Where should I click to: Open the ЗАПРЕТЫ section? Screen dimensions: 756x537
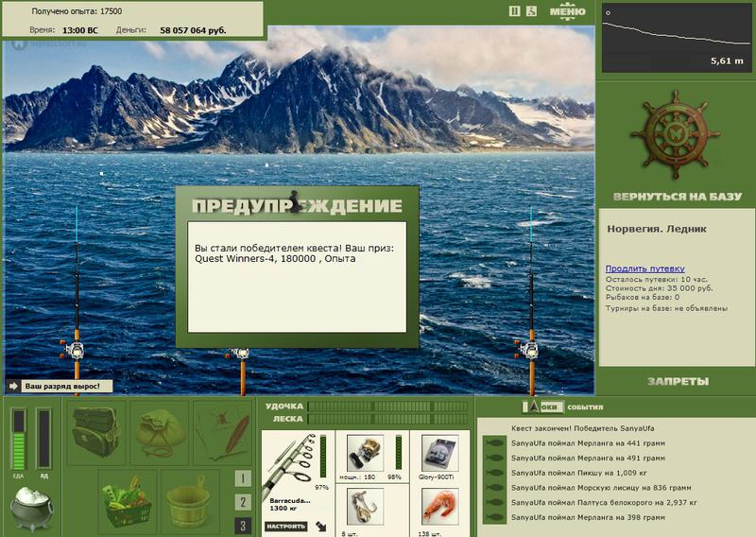[x=678, y=382]
